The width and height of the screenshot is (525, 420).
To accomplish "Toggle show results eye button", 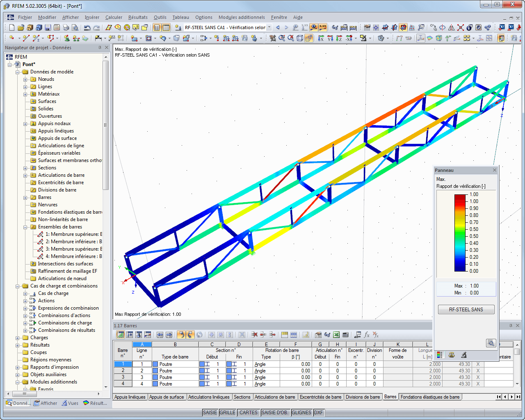I will click(x=314, y=27).
